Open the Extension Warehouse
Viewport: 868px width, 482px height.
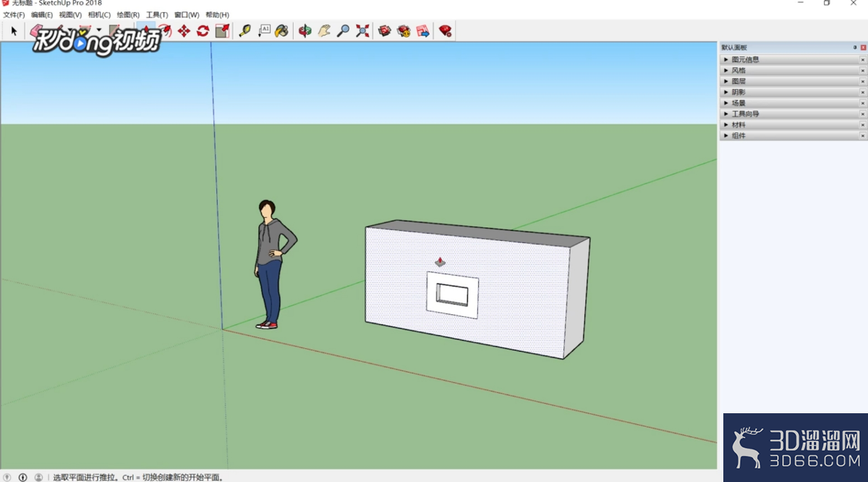[x=404, y=31]
